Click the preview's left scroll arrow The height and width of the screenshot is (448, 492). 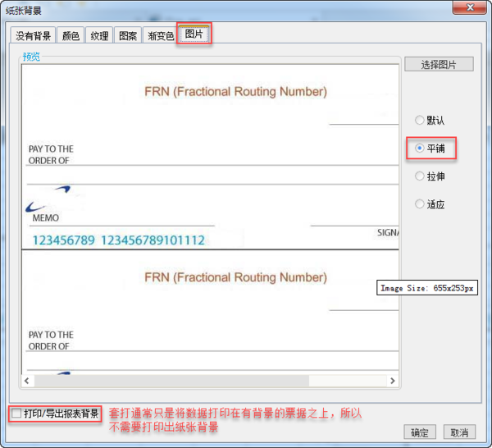click(28, 381)
